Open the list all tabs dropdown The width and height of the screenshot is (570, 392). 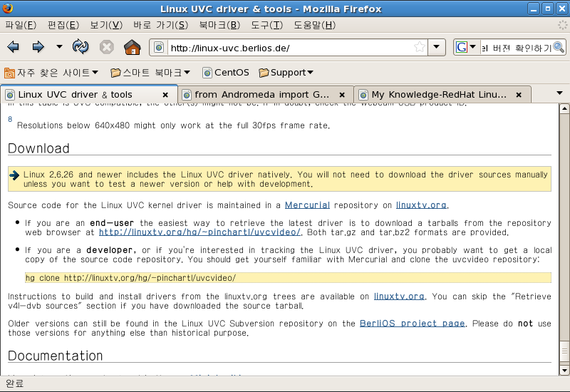[x=560, y=93]
